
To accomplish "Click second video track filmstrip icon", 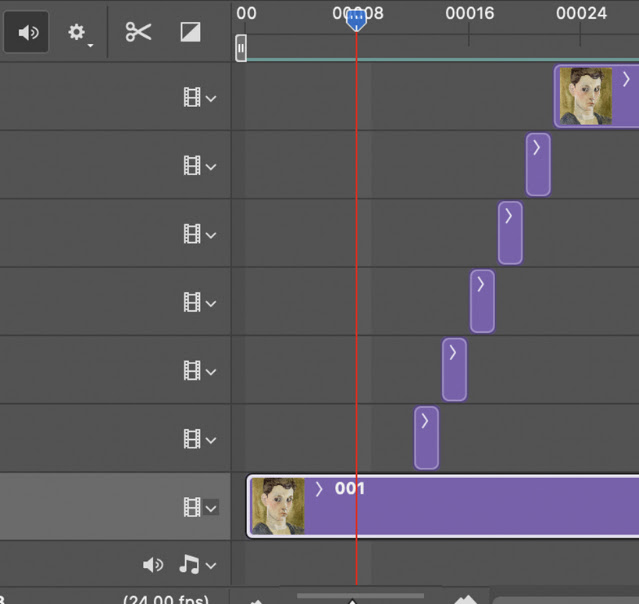I will [x=192, y=165].
